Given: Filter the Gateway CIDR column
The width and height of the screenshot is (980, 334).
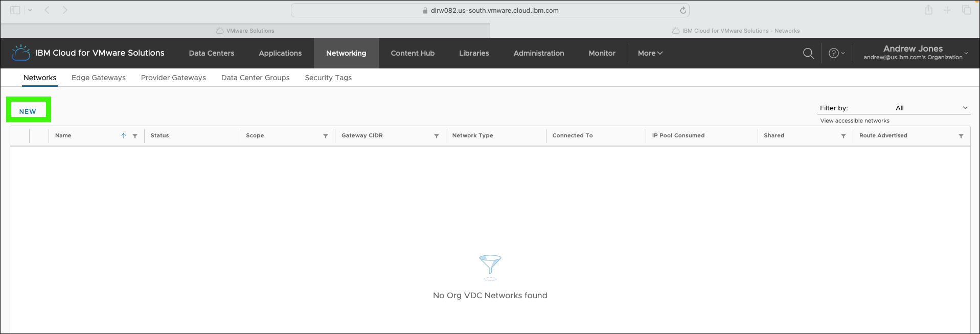Looking at the screenshot, I should point(437,136).
